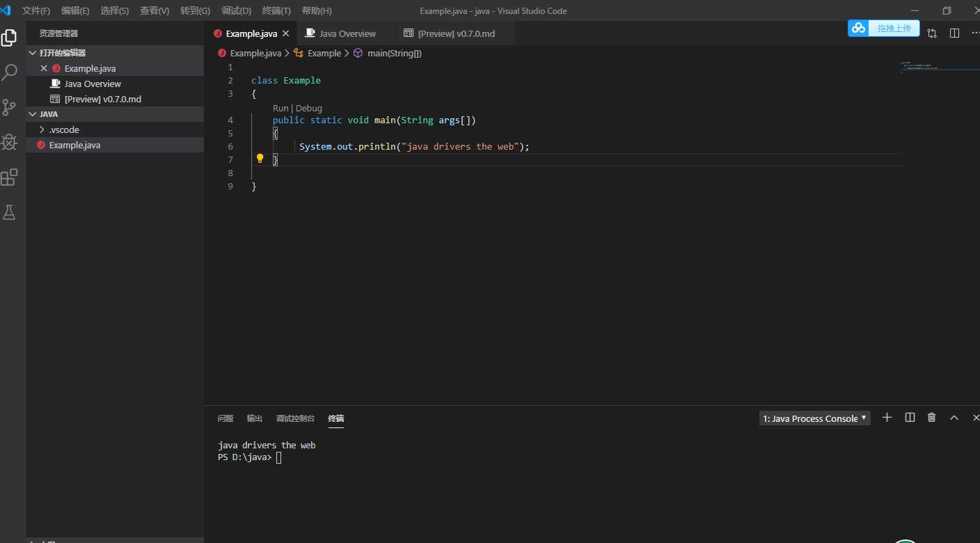This screenshot has height=543, width=980.
Task: Open the Debug view bug icon
Action: pos(9,142)
